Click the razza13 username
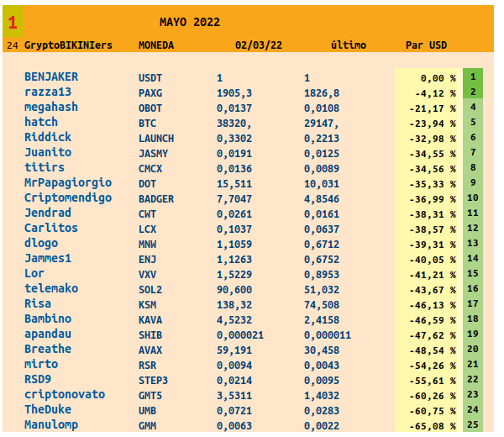This screenshot has height=437, width=504. [x=48, y=92]
